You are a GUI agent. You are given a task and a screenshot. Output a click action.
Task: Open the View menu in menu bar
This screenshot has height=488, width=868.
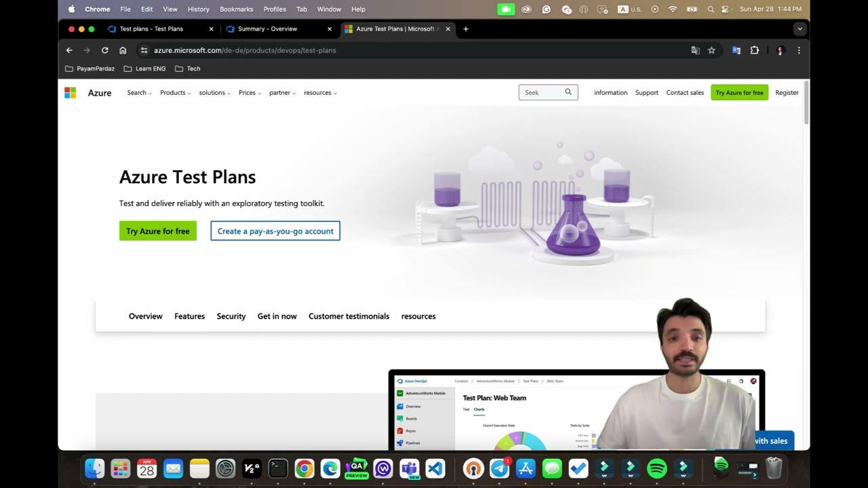[170, 9]
